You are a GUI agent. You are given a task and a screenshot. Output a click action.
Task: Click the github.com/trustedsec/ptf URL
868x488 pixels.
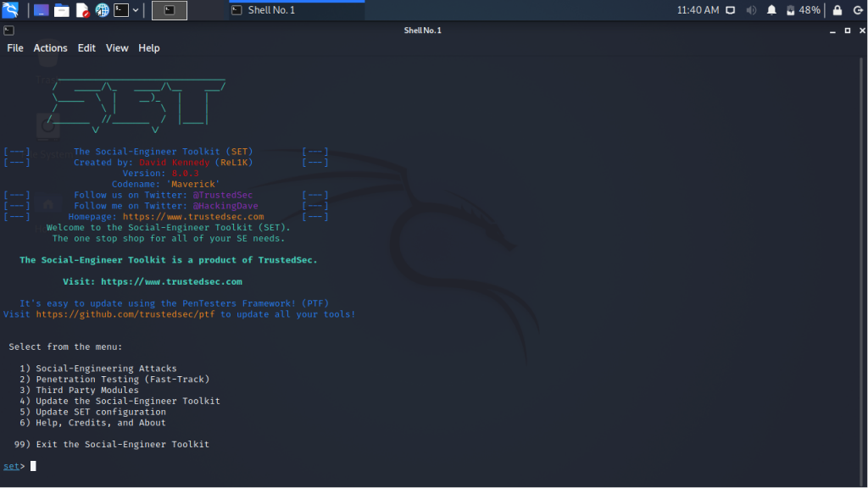[x=125, y=314]
